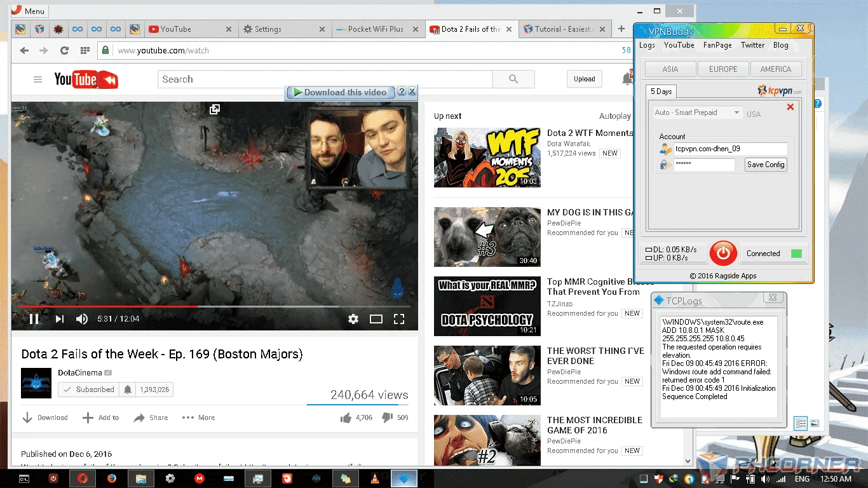868x488 pixels.
Task: Open the Opera Menu
Action: (x=29, y=11)
